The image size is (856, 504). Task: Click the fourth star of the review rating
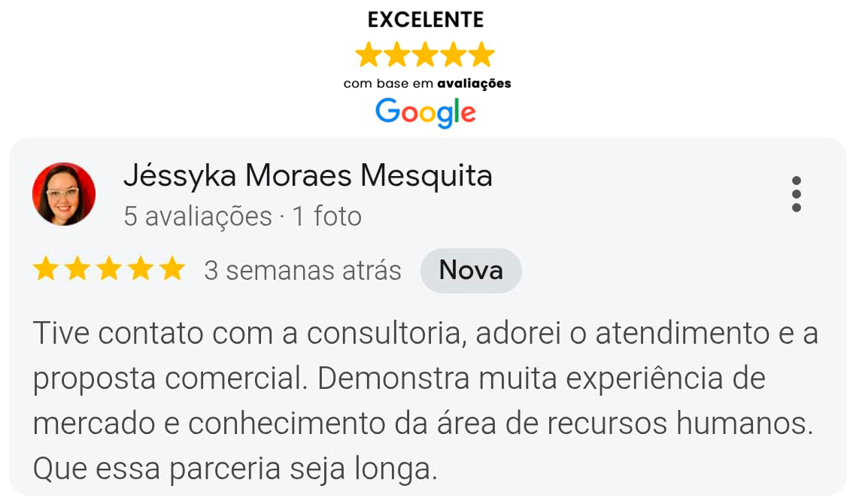[141, 269]
